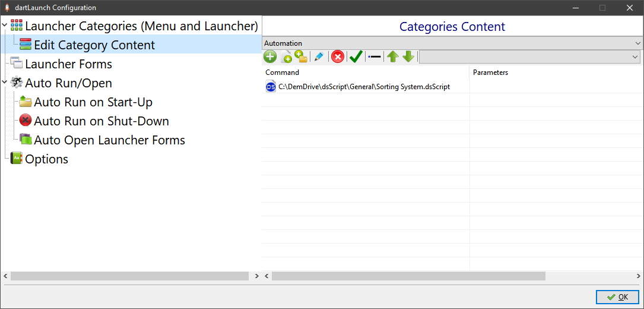Click the command list scroll right arrow

638,276
